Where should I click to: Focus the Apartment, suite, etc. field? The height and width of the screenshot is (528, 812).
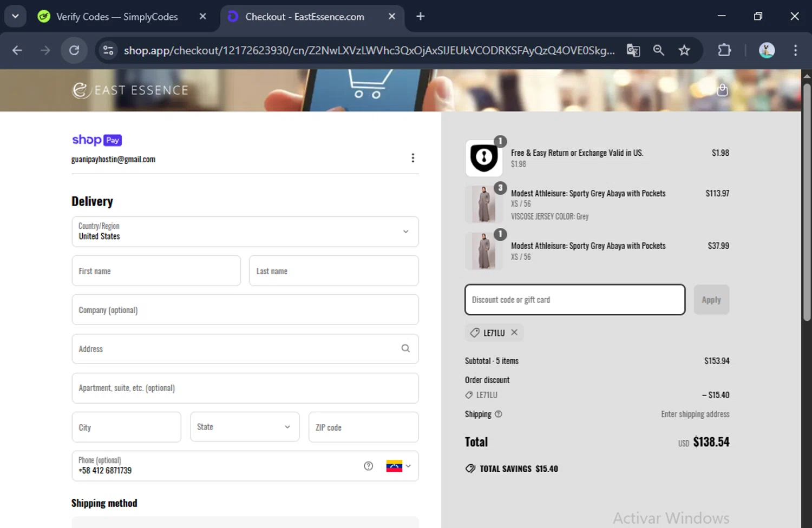click(x=245, y=388)
